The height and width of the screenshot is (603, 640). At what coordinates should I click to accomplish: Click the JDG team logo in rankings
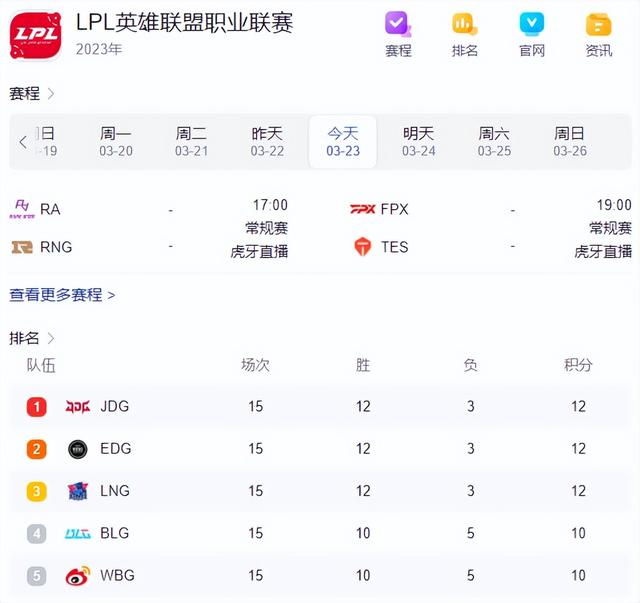coord(78,407)
